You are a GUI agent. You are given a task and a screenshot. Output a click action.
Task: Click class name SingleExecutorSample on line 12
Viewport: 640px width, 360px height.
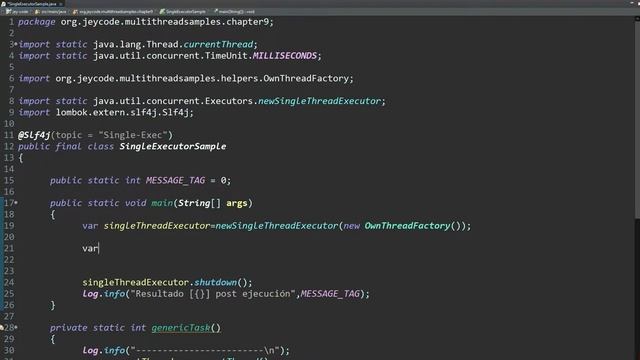[173, 147]
